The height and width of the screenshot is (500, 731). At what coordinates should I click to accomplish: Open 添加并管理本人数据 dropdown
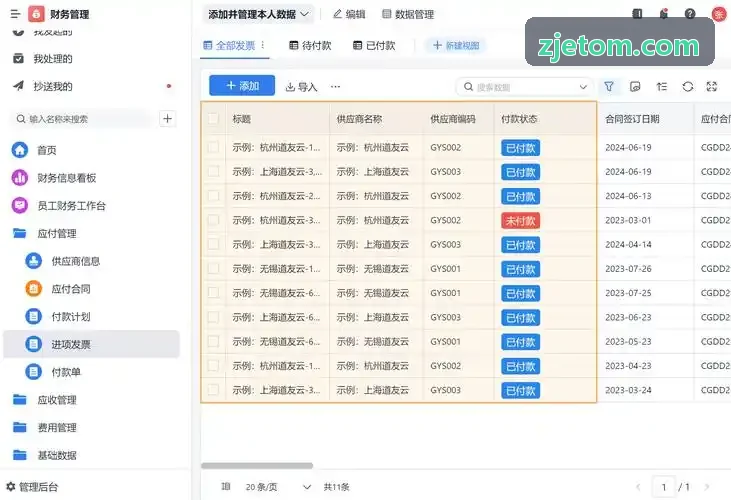click(x=258, y=14)
